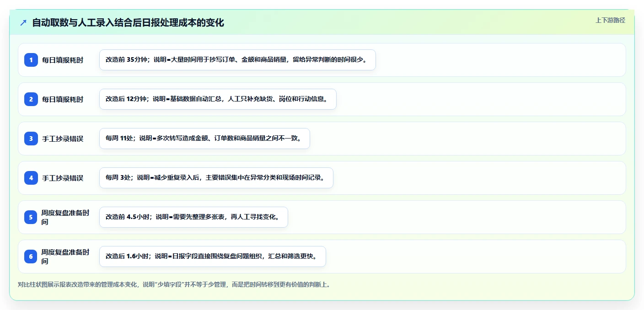Select 每日填报耗时 label in row 2
The width and height of the screenshot is (644, 310).
[x=63, y=99]
